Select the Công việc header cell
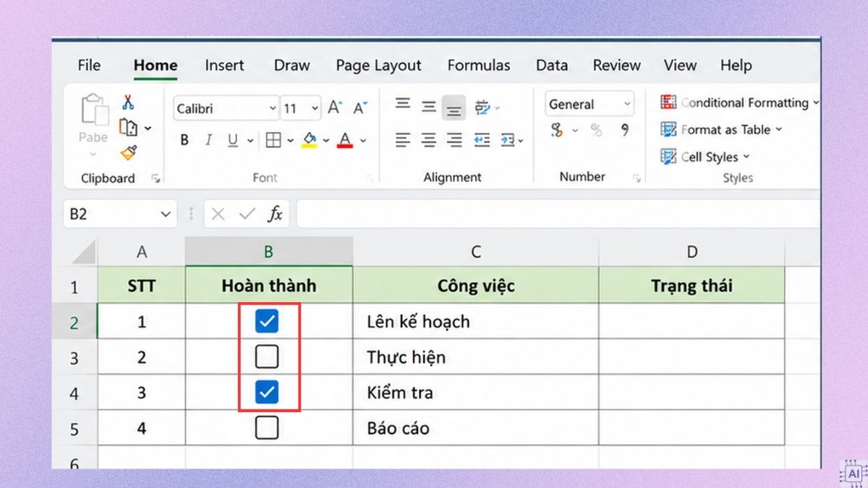This screenshot has height=488, width=868. 476,286
